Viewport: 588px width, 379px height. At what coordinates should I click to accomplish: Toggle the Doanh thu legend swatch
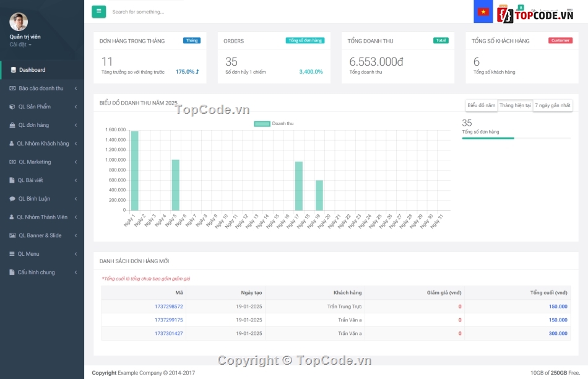(x=262, y=123)
